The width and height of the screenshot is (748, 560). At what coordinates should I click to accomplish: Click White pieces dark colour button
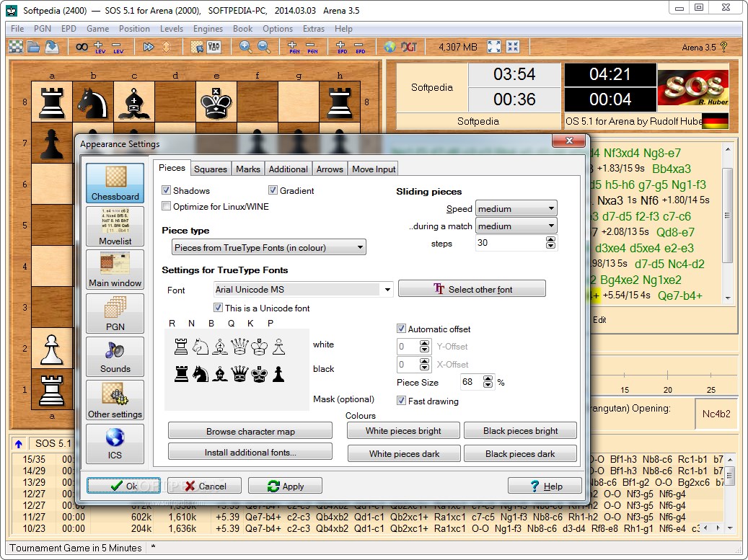tap(404, 453)
